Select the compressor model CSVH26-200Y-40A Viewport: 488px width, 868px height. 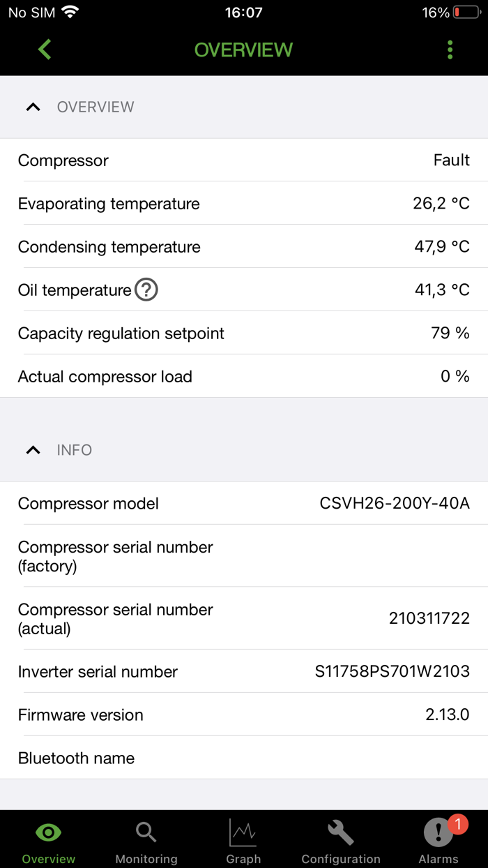(395, 503)
